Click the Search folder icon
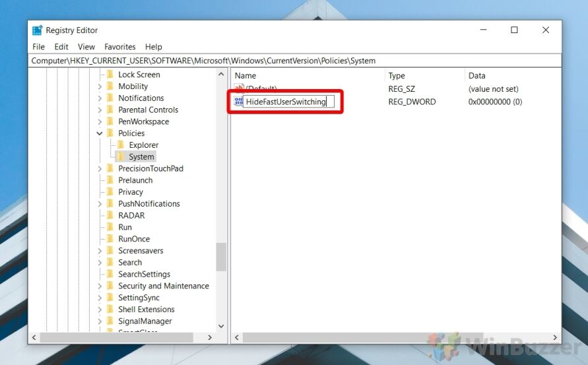This screenshot has width=588, height=365. [x=110, y=262]
